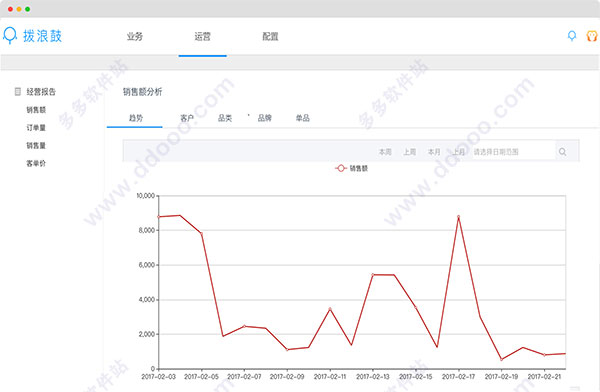This screenshot has width=600, height=392.
Task: Open the 业务 top menu
Action: pyautogui.click(x=135, y=36)
